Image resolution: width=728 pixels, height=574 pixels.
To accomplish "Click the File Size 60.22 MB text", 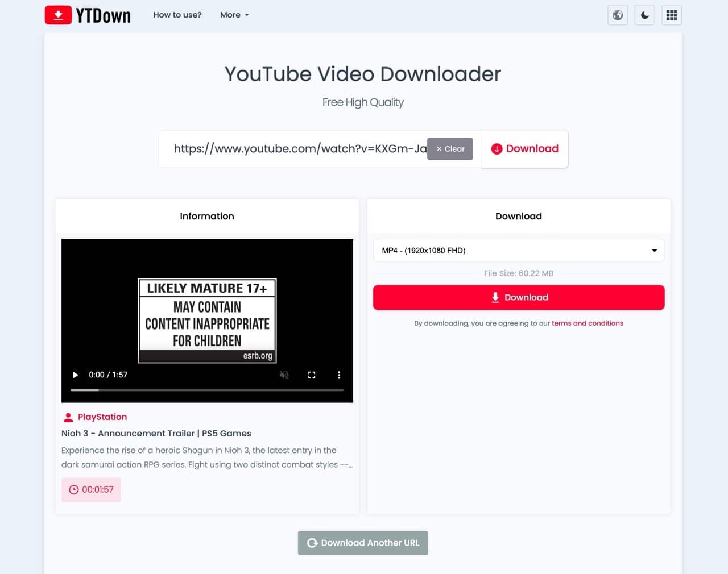I will 519,273.
